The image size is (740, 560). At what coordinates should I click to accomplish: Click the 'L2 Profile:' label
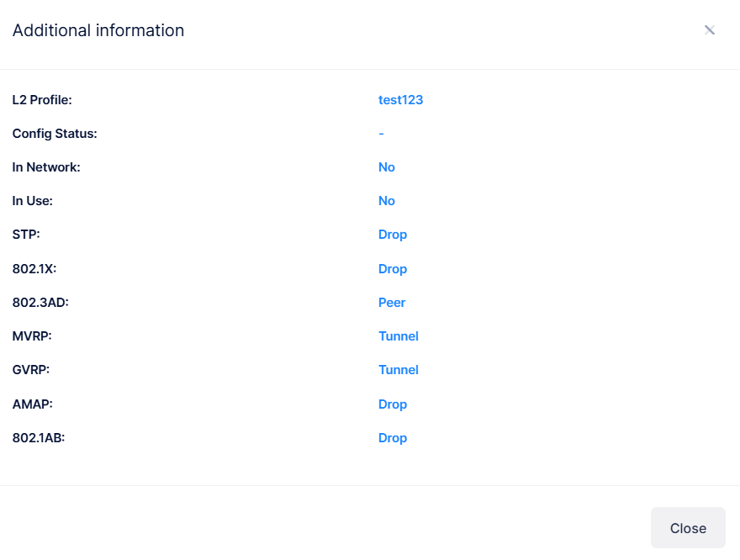point(42,100)
